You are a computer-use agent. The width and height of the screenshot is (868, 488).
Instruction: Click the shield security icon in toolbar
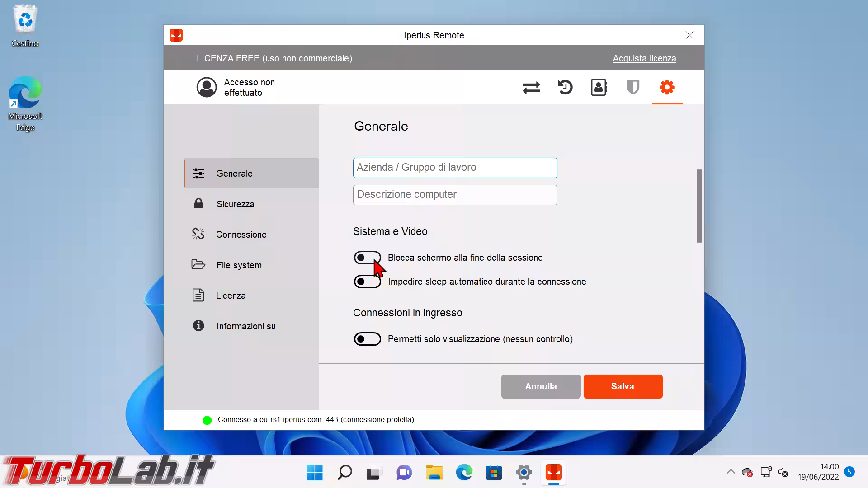click(x=633, y=87)
